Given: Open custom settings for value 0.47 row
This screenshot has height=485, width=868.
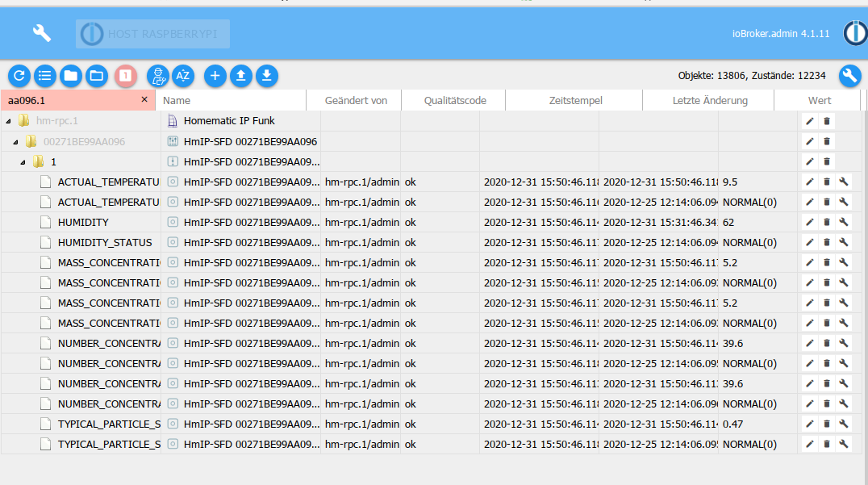Looking at the screenshot, I should [844, 424].
